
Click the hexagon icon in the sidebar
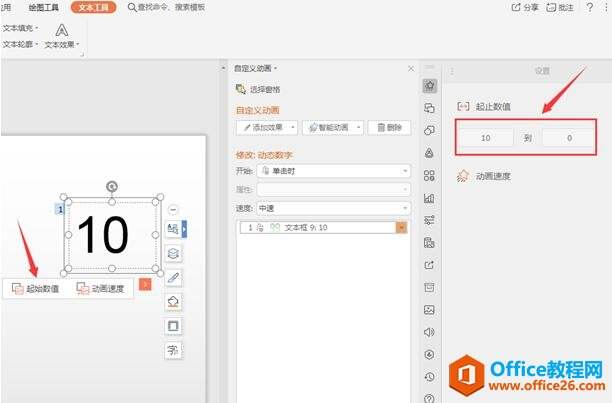(429, 355)
